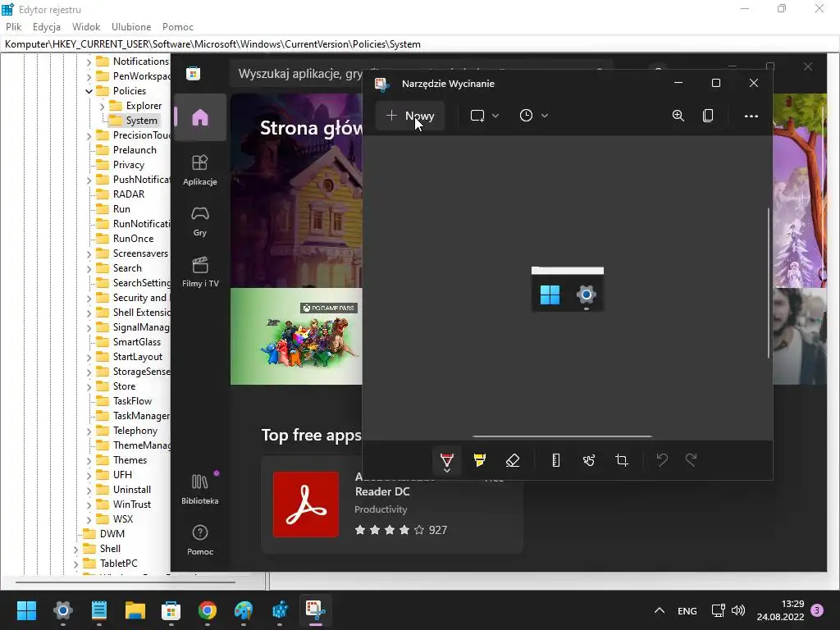Open Settings from taskbar

pos(62,610)
